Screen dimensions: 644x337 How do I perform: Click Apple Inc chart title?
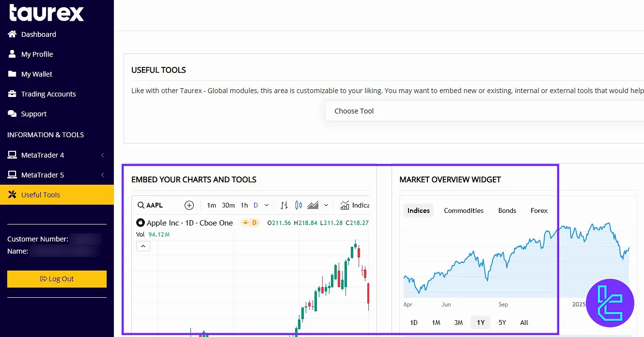[x=190, y=223]
